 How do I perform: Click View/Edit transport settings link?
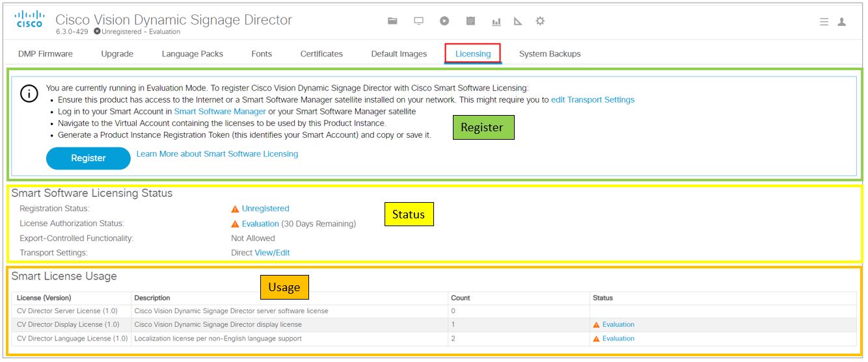272,253
